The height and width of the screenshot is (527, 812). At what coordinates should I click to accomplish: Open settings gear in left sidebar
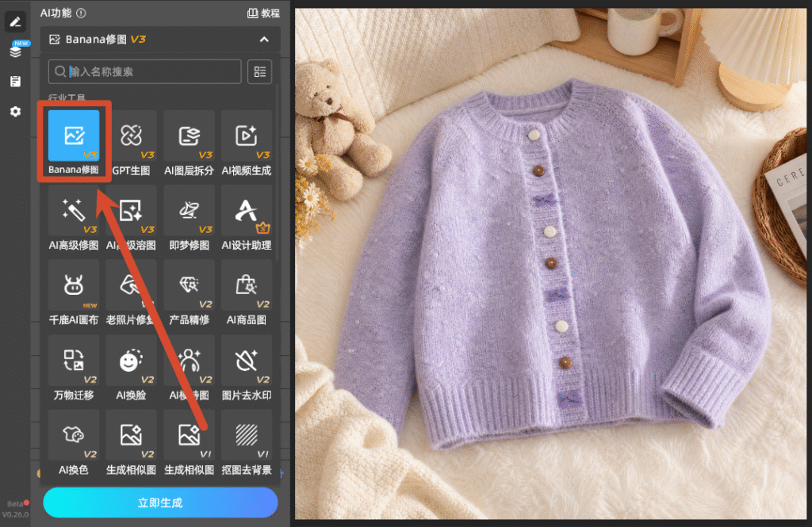coord(16,111)
